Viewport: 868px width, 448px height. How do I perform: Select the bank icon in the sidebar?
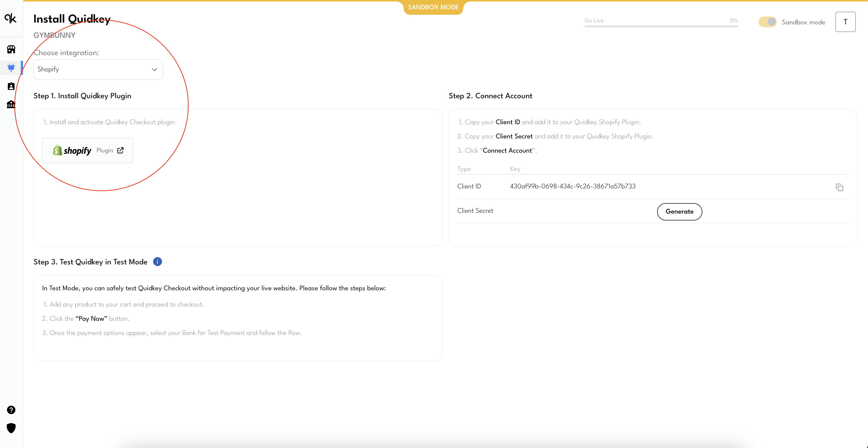11,104
